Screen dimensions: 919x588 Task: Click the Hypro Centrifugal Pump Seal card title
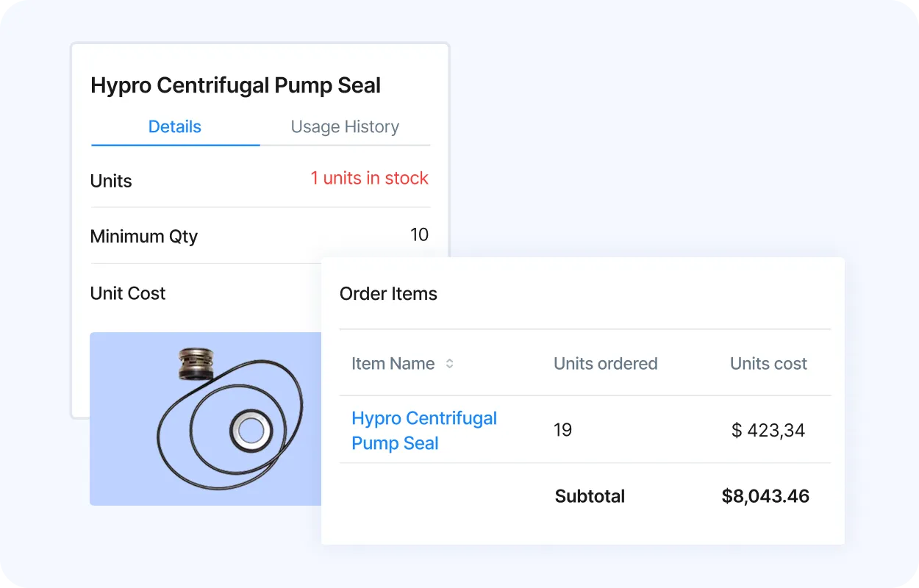tap(235, 85)
